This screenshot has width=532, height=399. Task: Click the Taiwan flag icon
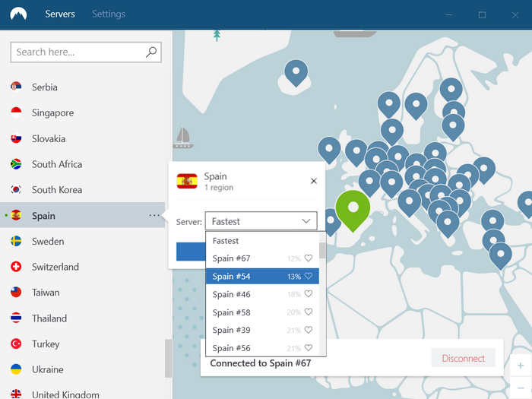click(16, 292)
